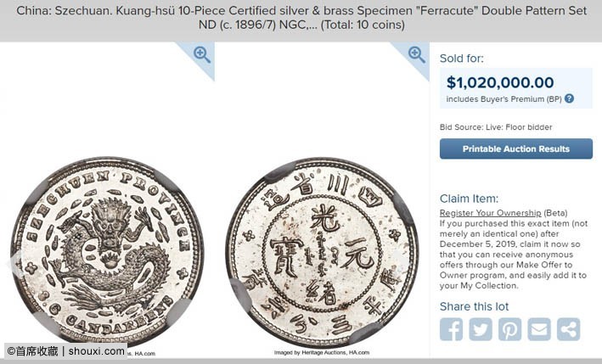Pin this lot on Pinterest

point(509,329)
